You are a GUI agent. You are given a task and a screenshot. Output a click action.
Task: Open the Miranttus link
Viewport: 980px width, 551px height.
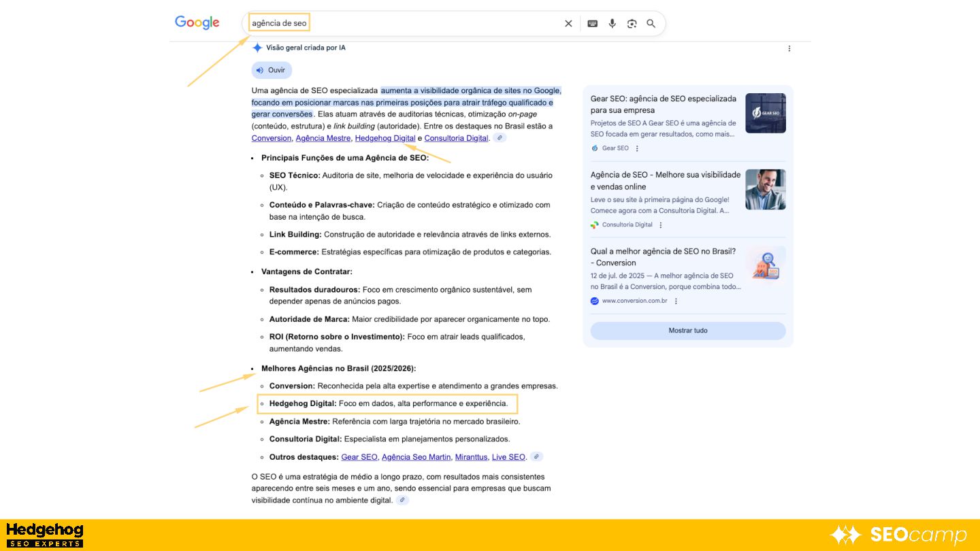(x=471, y=457)
